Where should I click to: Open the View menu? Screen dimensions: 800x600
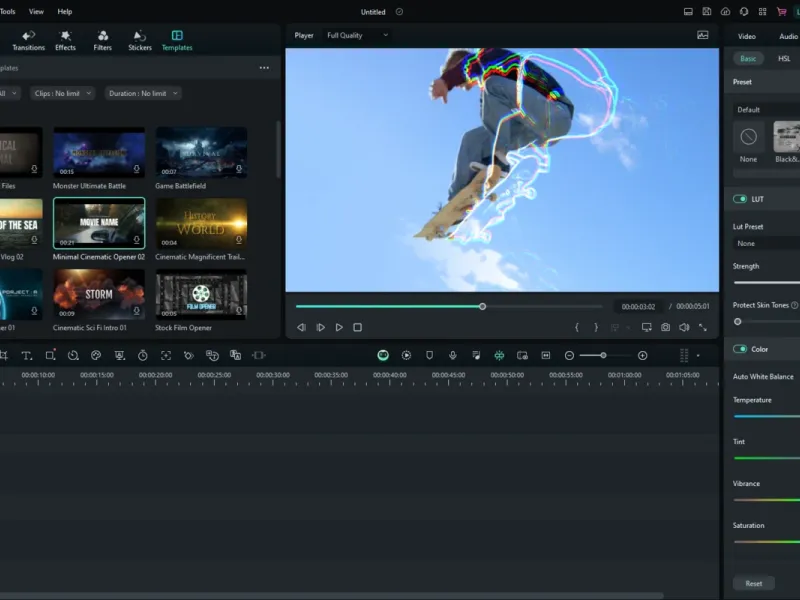[36, 11]
